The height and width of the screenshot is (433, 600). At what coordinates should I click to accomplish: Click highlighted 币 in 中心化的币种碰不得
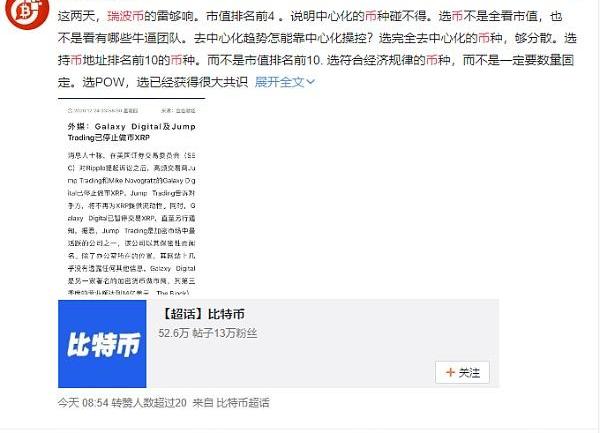pos(370,16)
